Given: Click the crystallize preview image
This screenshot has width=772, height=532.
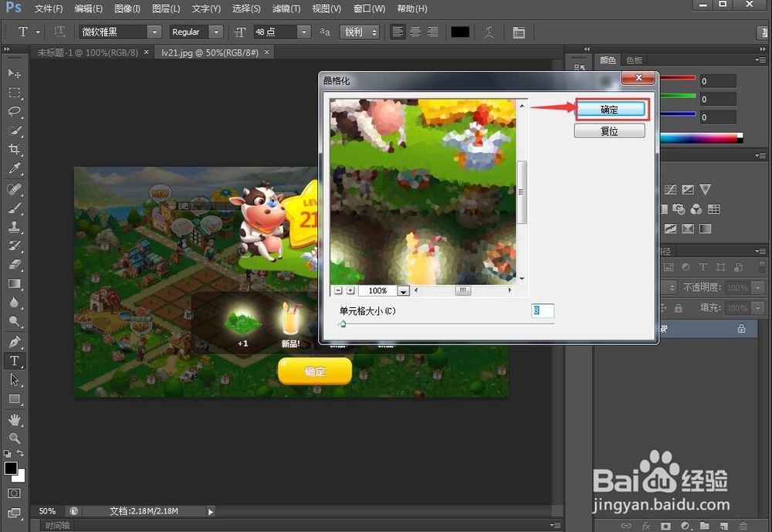Looking at the screenshot, I should [x=423, y=191].
